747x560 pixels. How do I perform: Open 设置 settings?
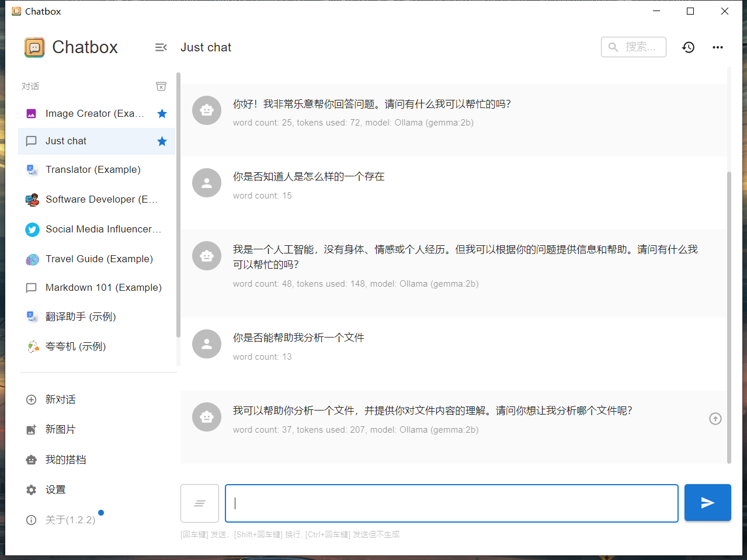pyautogui.click(x=96, y=490)
